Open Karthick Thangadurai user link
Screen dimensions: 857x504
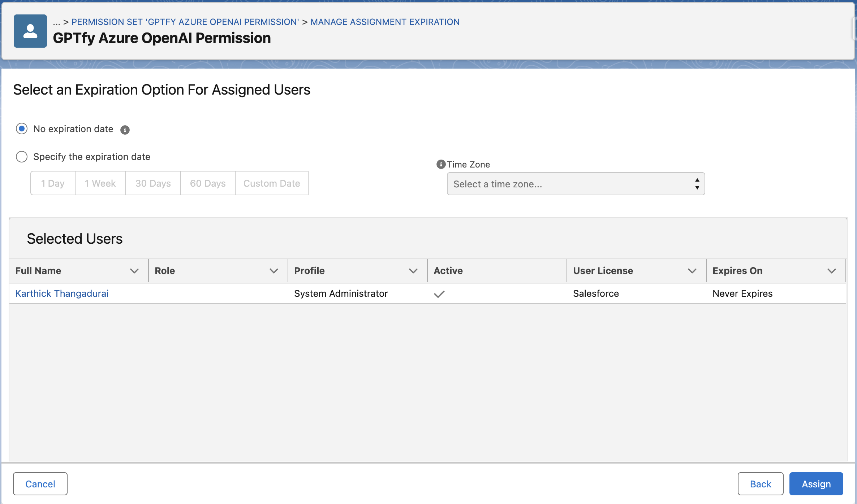tap(62, 294)
